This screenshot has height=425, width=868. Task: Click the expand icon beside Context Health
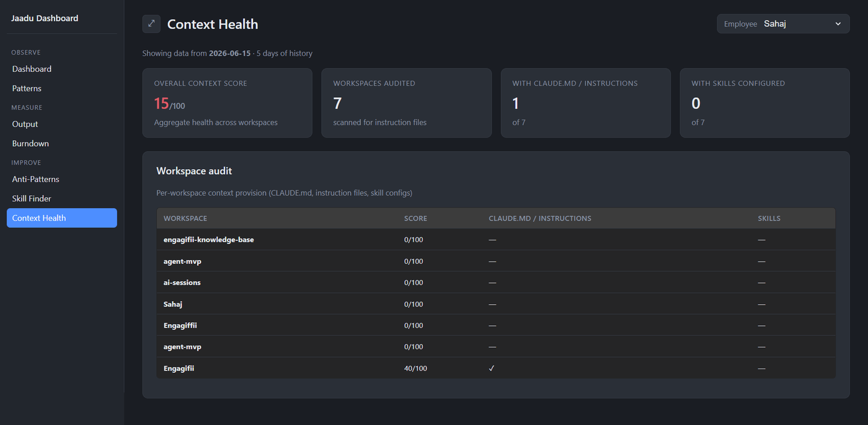coord(151,24)
